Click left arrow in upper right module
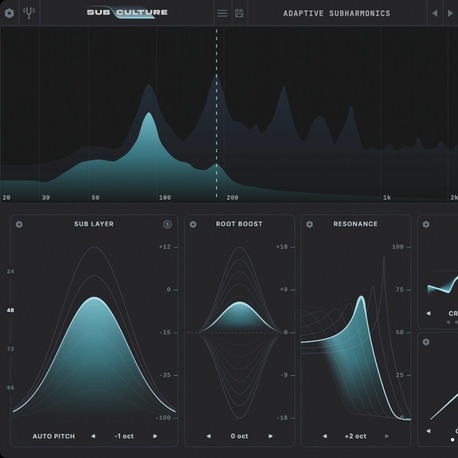The width and height of the screenshot is (458, 458). (428, 313)
